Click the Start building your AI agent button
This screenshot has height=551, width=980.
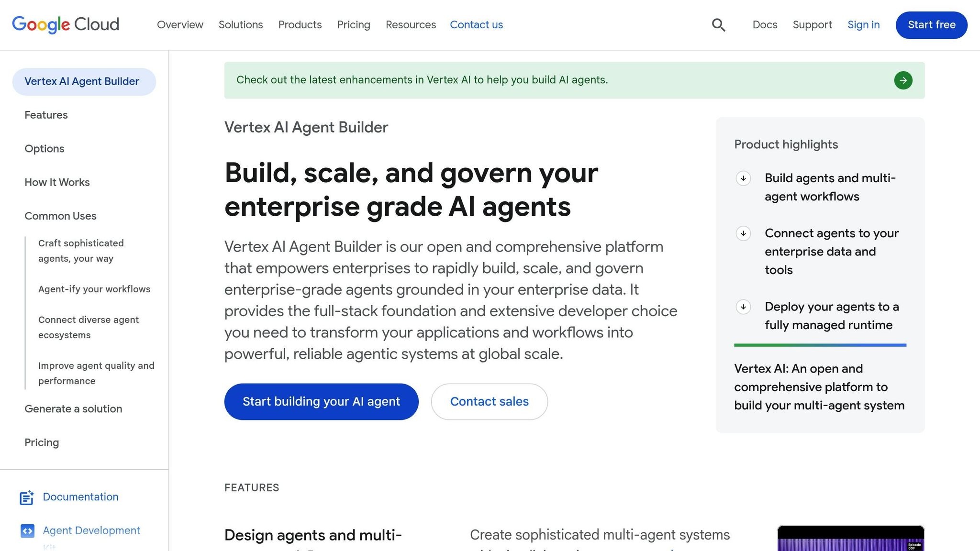(321, 401)
